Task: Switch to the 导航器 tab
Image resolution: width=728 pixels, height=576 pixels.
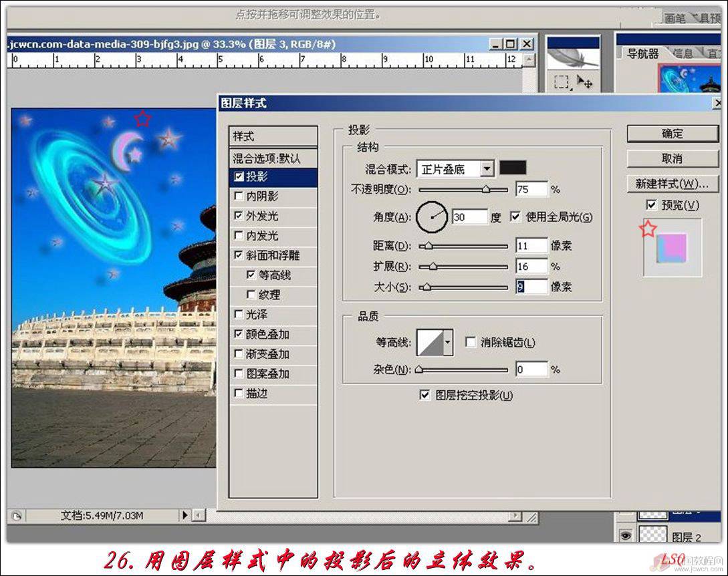Action: [x=642, y=53]
